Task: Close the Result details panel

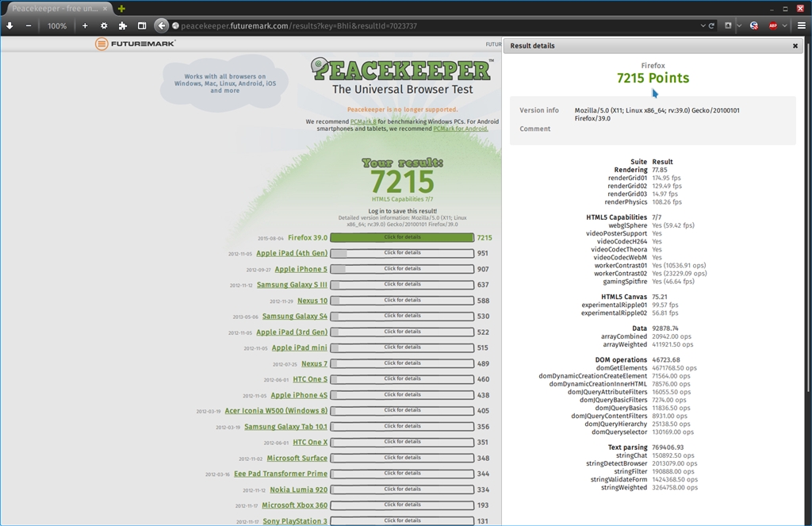Action: coord(795,45)
